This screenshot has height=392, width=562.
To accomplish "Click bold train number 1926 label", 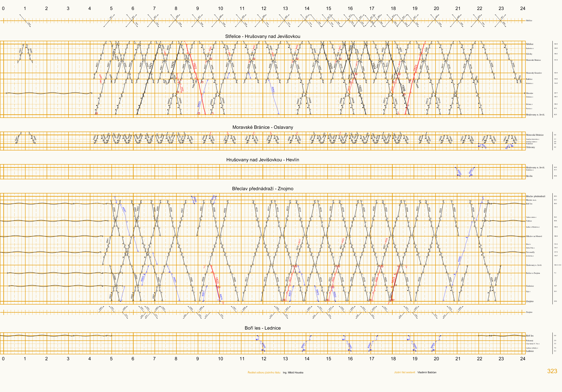I will tap(403, 88).
